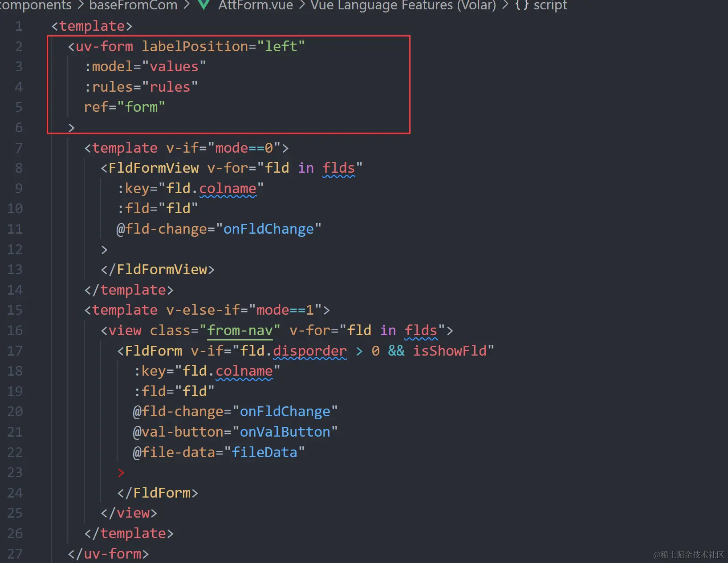Click the braces icon before script

pos(522,5)
